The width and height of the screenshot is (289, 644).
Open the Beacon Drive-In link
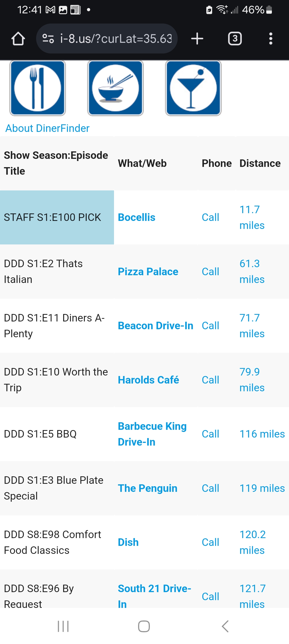pos(155,326)
